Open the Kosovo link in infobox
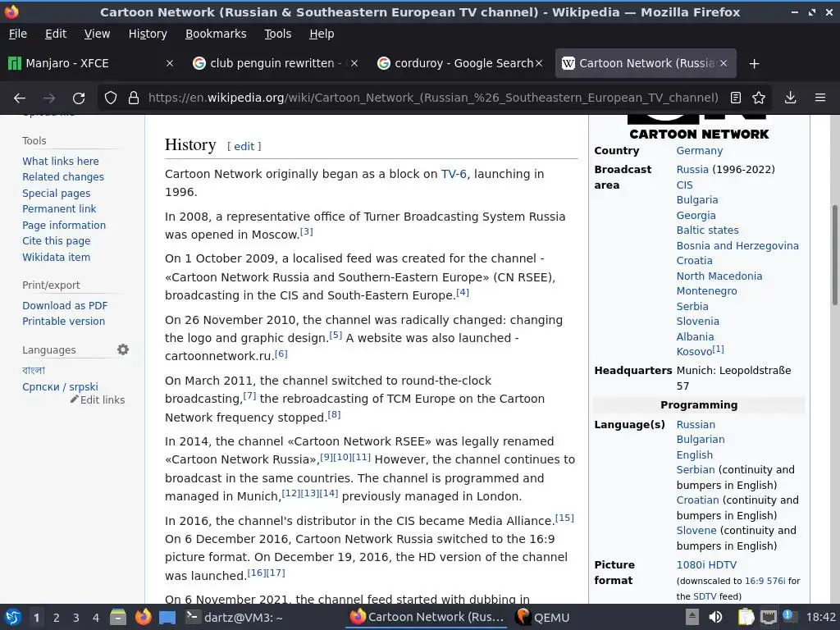The height and width of the screenshot is (630, 840). pyautogui.click(x=694, y=351)
